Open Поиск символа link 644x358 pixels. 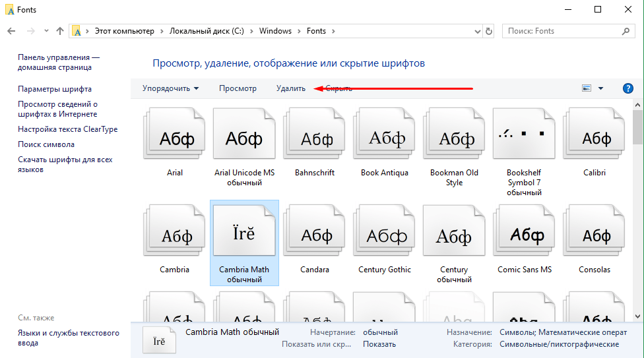click(x=46, y=144)
